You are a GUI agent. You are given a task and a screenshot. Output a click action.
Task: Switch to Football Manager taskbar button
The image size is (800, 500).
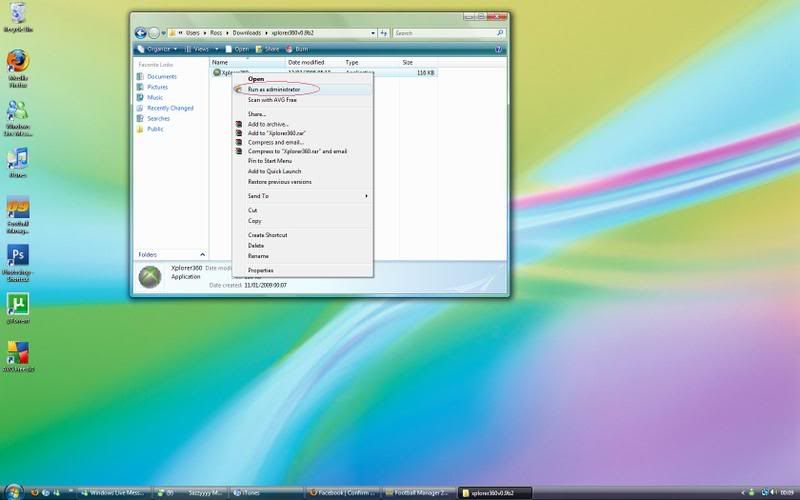(x=419, y=493)
